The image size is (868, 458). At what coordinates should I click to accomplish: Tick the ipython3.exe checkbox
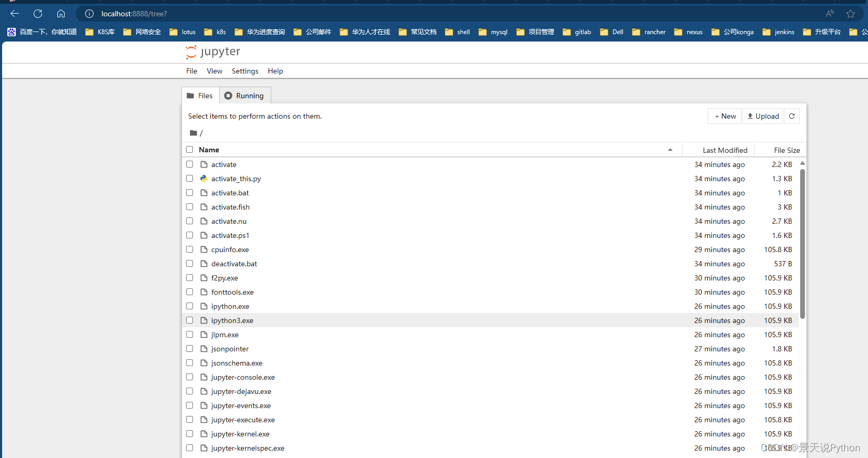click(190, 320)
